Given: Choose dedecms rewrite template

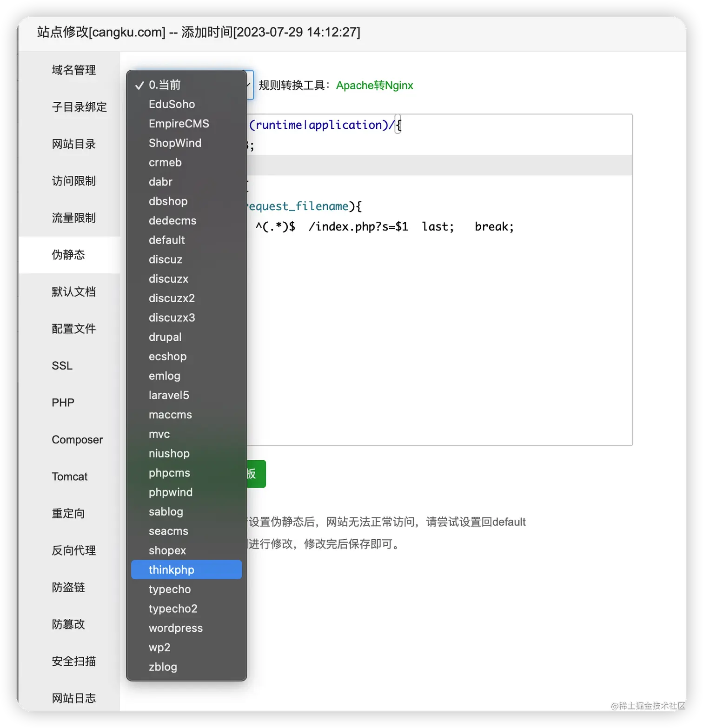Looking at the screenshot, I should pyautogui.click(x=186, y=220).
